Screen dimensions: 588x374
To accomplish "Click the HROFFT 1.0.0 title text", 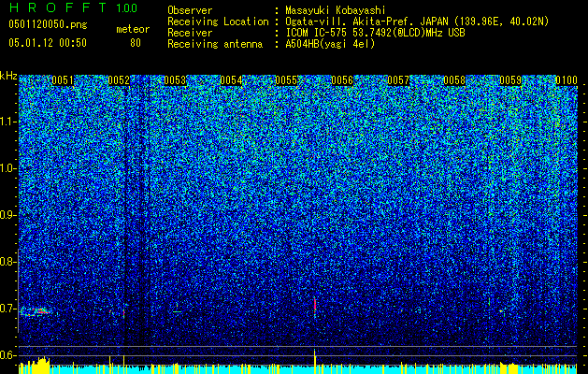I will click(x=74, y=7).
